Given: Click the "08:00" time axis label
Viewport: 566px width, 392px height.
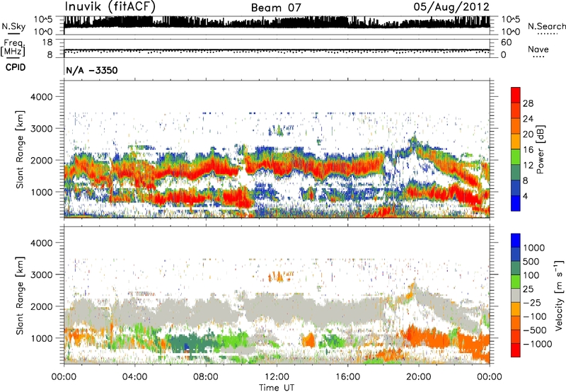Looking at the screenshot, I should click(x=205, y=377).
